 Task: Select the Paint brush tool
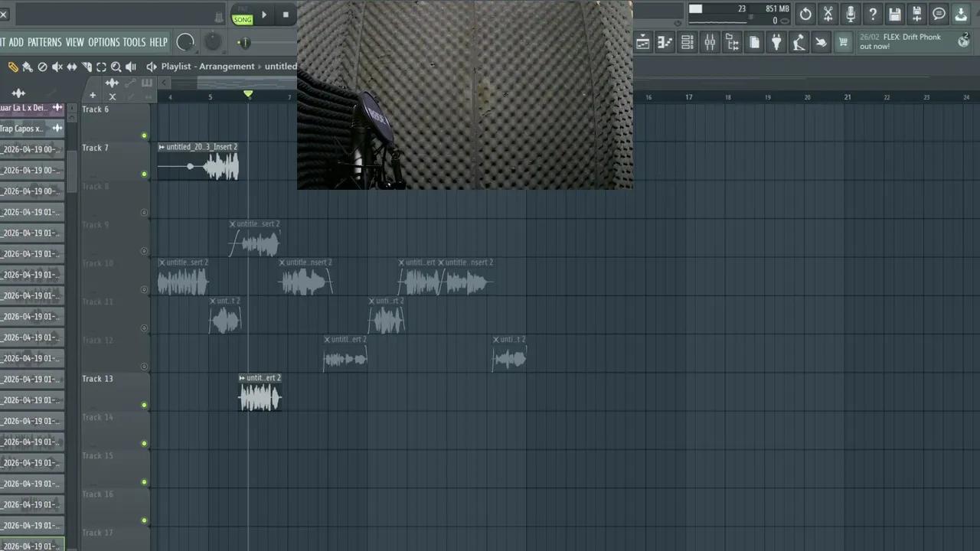coord(28,67)
